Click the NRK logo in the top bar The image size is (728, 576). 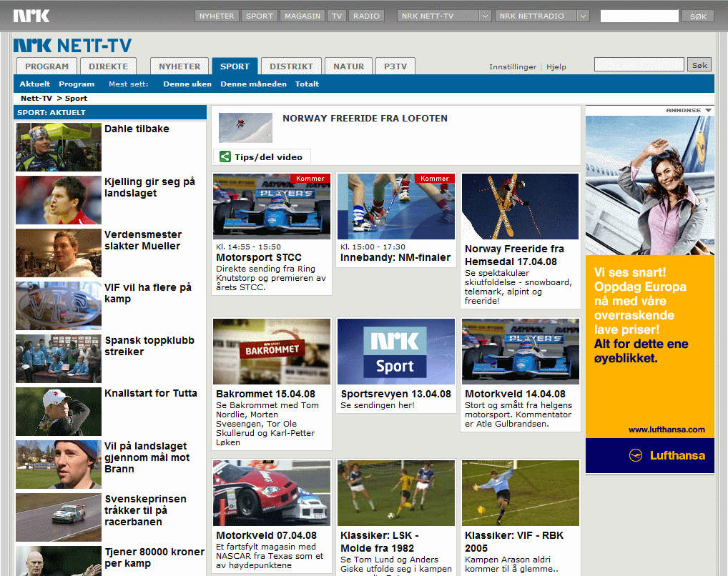click(x=31, y=16)
